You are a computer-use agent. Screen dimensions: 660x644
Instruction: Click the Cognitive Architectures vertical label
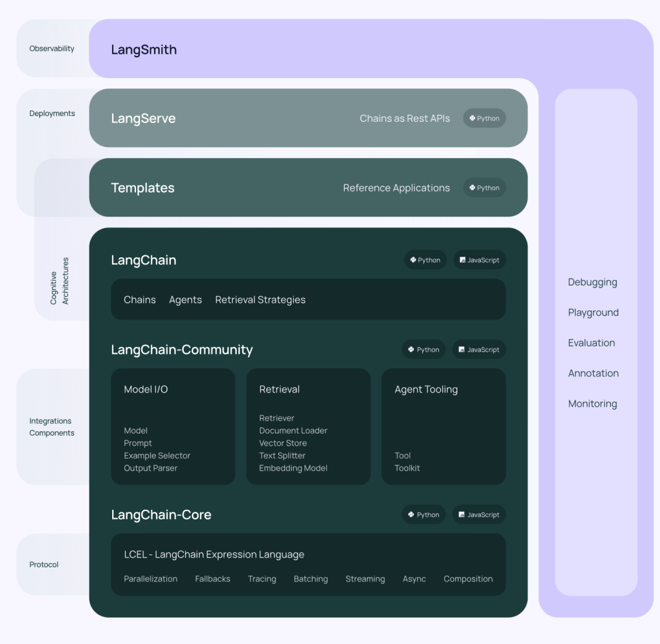point(59,281)
